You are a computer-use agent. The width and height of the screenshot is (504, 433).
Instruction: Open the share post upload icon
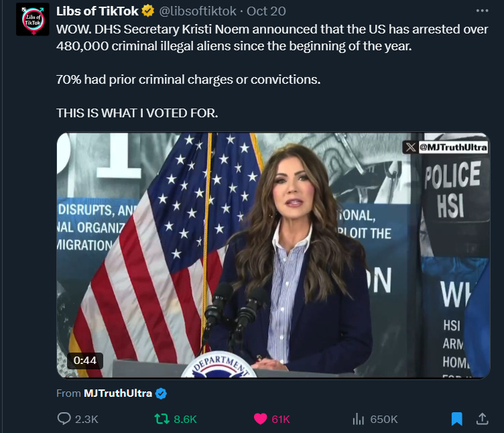point(482,418)
